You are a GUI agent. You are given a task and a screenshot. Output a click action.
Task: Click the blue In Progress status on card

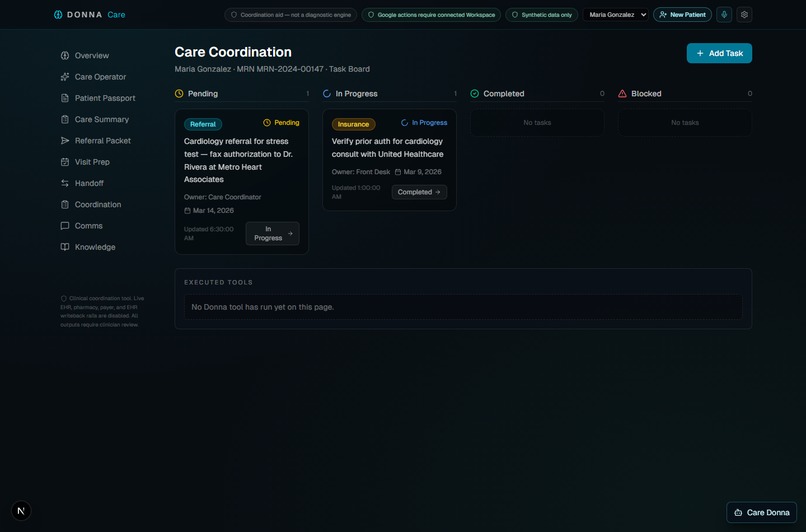point(424,123)
